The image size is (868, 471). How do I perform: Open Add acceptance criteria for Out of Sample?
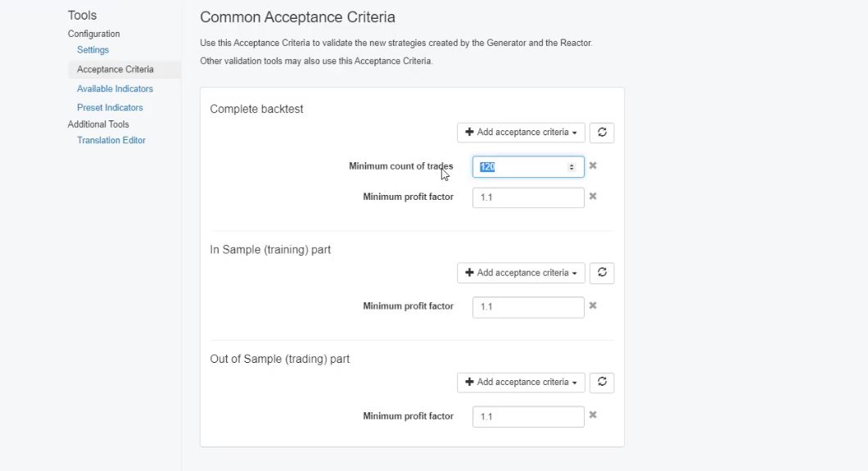[x=521, y=383]
